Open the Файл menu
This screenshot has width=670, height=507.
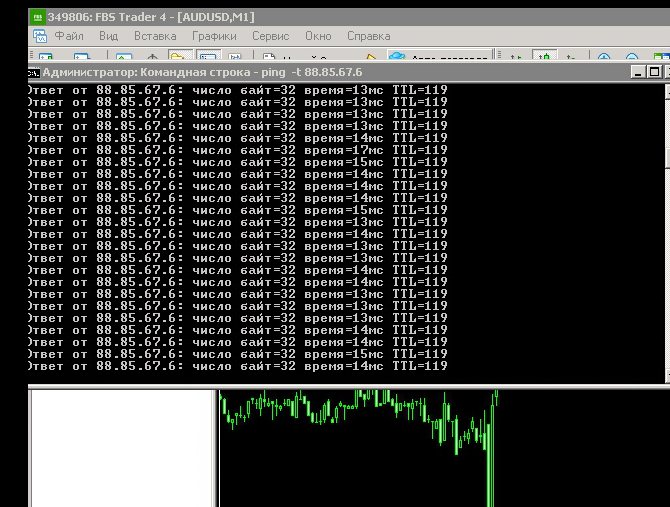pos(69,36)
